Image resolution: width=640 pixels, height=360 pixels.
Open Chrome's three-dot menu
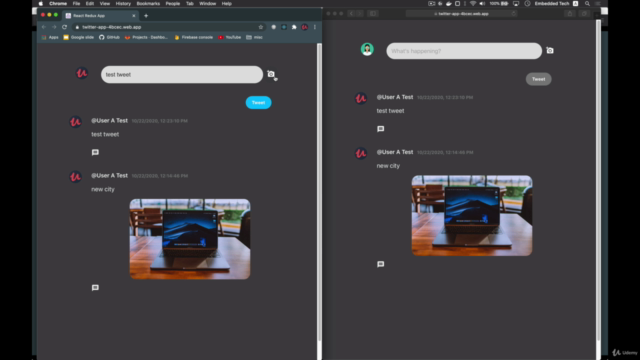tap(315, 27)
